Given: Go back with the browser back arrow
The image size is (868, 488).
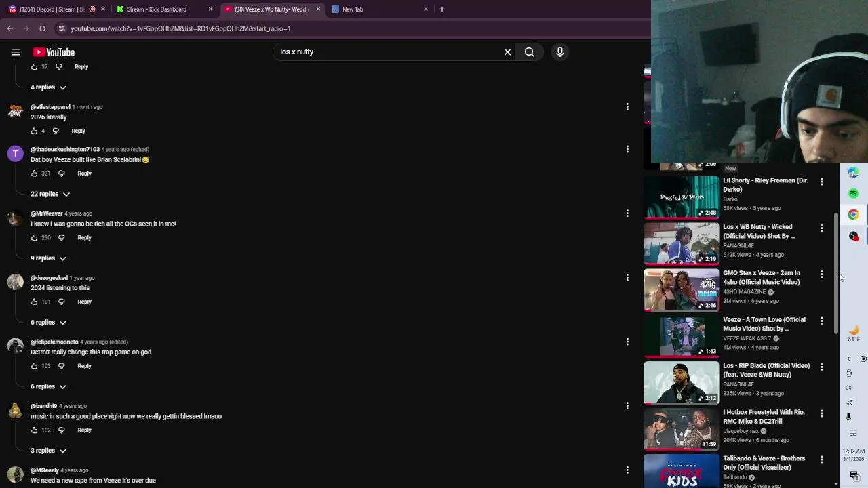Looking at the screenshot, I should click(10, 28).
